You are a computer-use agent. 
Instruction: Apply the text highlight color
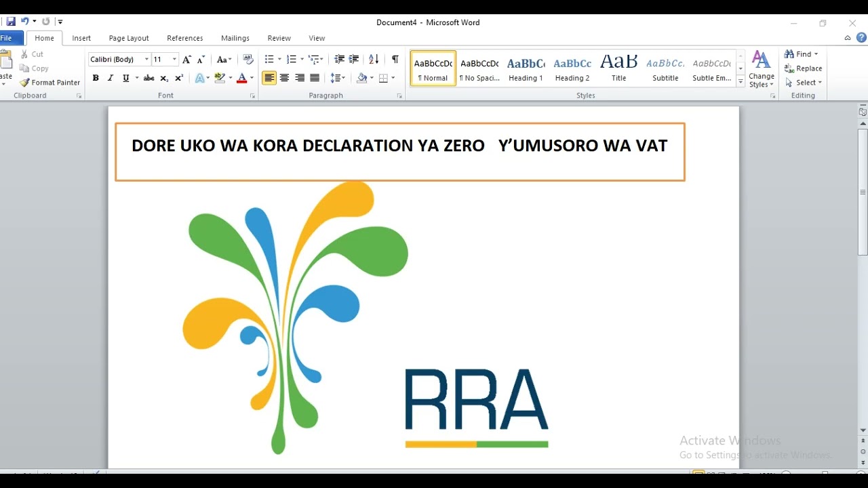point(219,79)
